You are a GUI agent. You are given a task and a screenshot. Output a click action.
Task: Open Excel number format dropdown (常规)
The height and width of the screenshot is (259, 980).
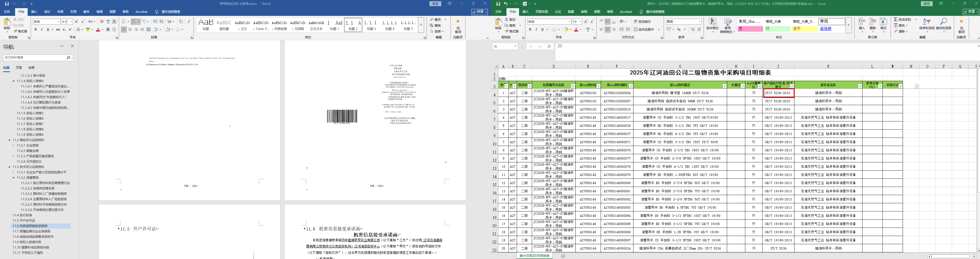[x=700, y=22]
